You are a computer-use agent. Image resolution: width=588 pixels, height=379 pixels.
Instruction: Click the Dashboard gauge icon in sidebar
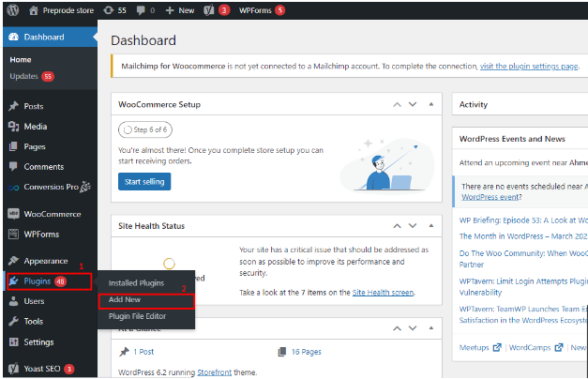click(14, 37)
